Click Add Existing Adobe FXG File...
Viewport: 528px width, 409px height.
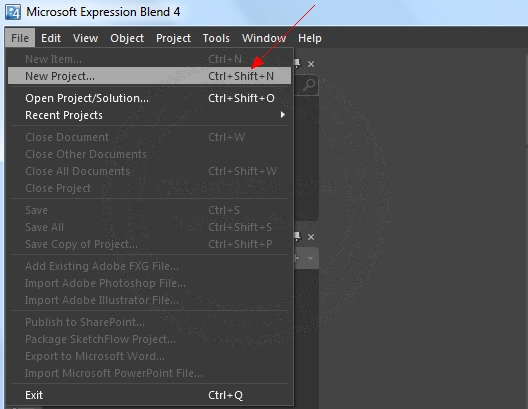pyautogui.click(x=149, y=266)
